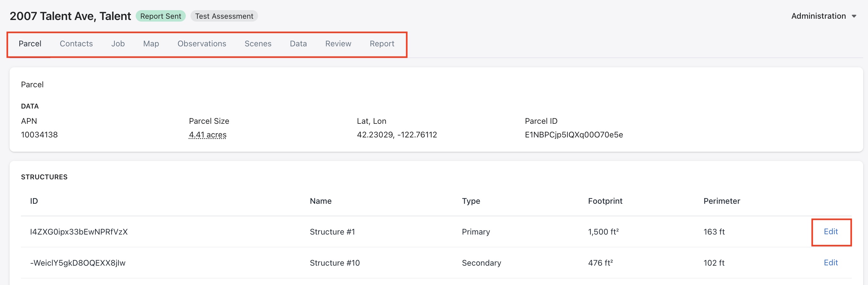Click the 2007 Talent Ave page title
868x285 pixels.
70,16
